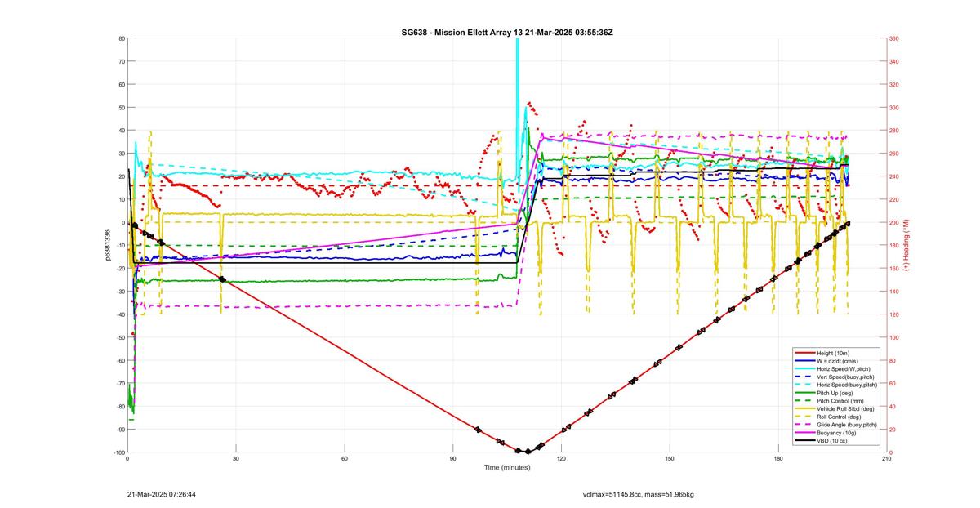Image resolution: width=980 pixels, height=508 pixels.
Task: Click the x-axis tick label '210'
Action: tap(886, 458)
